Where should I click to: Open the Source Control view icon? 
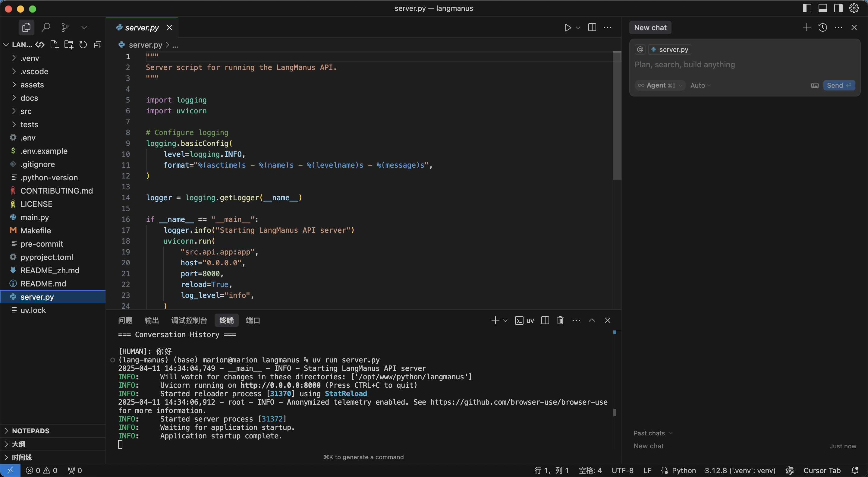tap(65, 27)
